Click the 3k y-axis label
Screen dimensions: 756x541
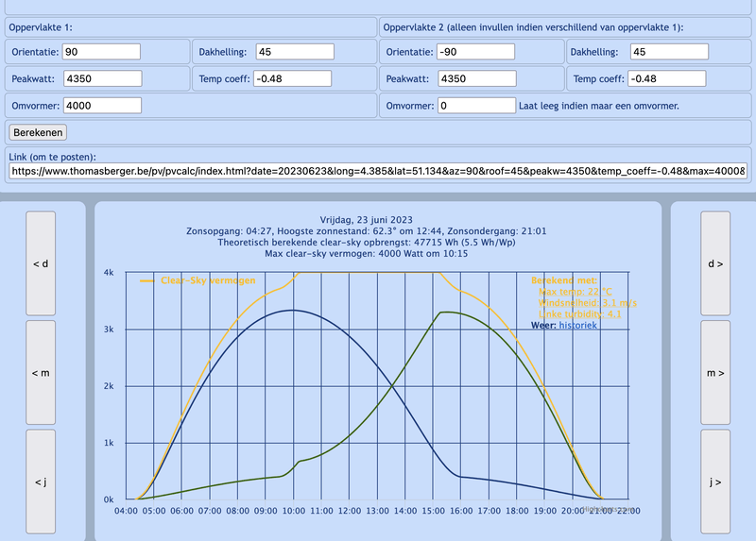tap(109, 330)
